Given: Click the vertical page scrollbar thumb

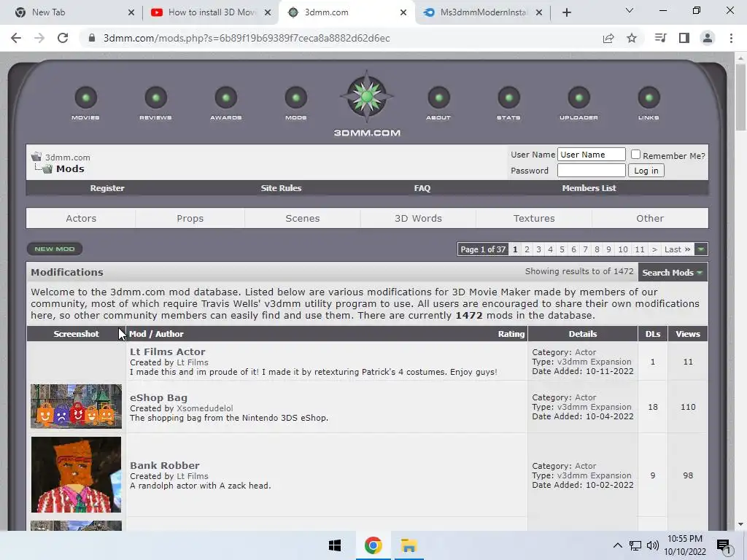Looking at the screenshot, I should click(x=740, y=97).
